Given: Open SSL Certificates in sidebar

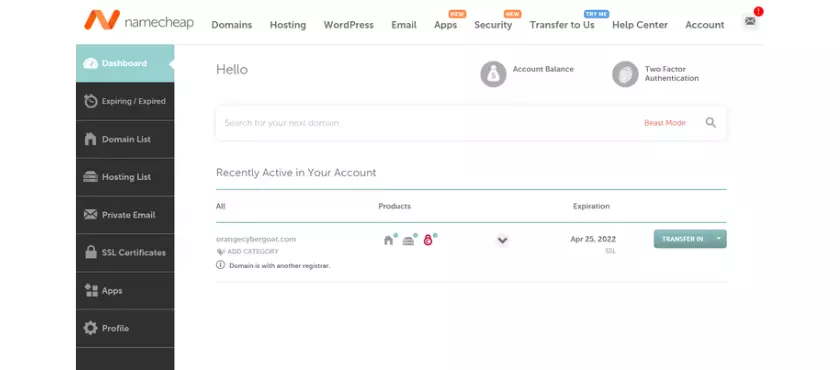Looking at the screenshot, I should 125,253.
